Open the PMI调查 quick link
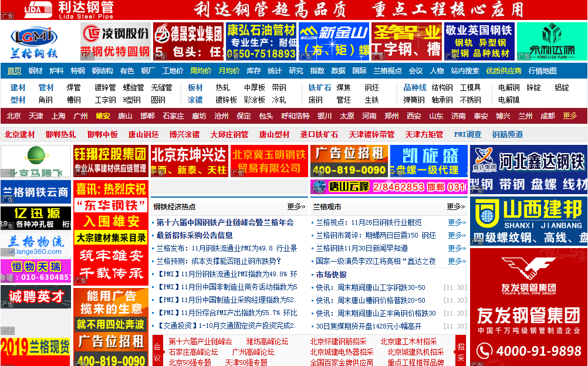The width and height of the screenshot is (588, 366). tap(467, 134)
